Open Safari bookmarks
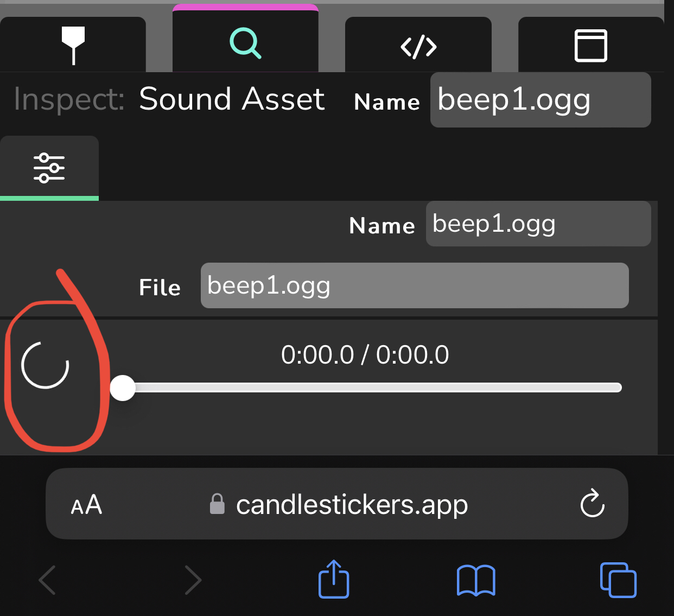The image size is (674, 616). 476,580
